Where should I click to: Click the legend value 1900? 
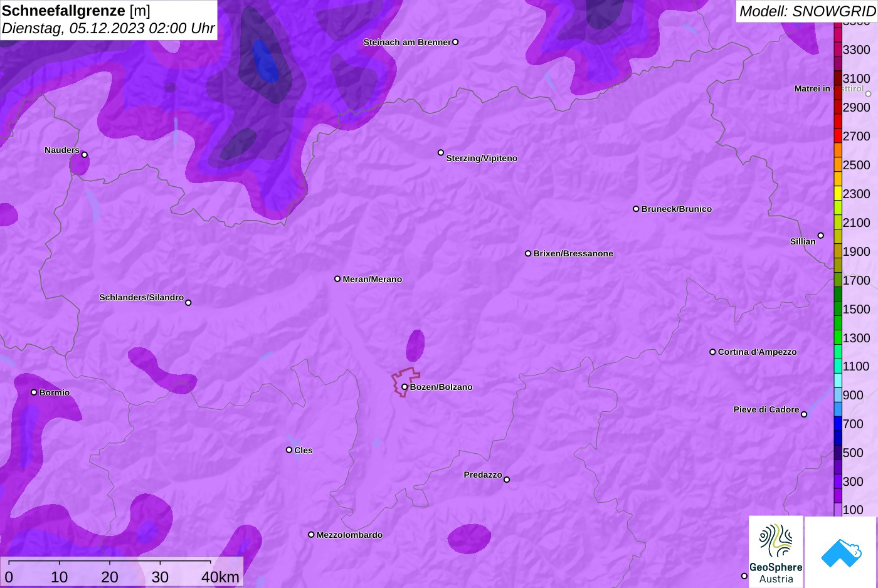pos(856,251)
